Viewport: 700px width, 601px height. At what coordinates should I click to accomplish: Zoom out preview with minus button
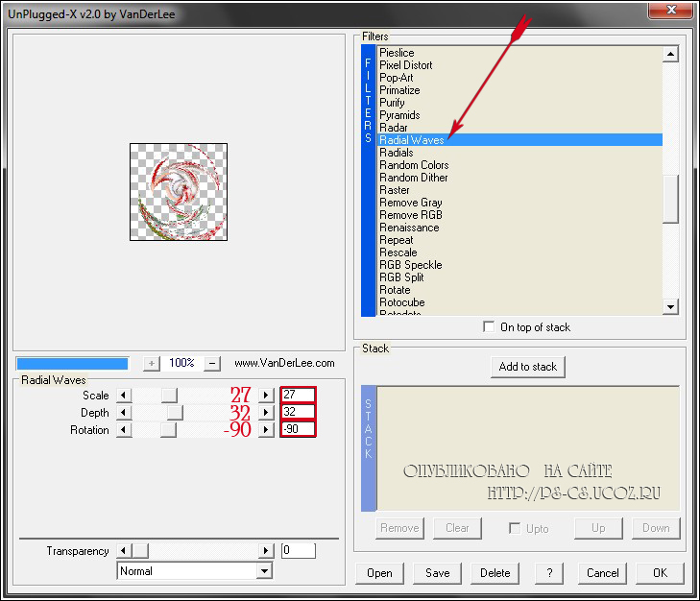212,364
